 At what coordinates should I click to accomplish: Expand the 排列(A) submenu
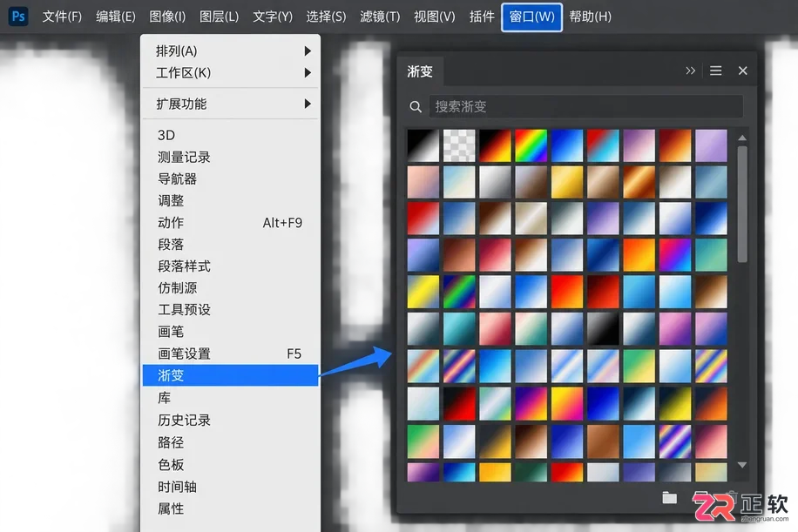click(231, 51)
